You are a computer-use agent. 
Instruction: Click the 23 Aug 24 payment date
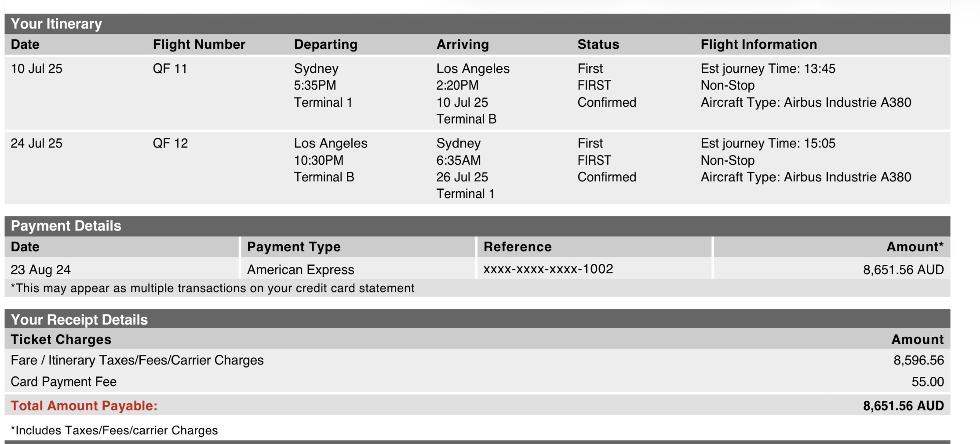[40, 269]
